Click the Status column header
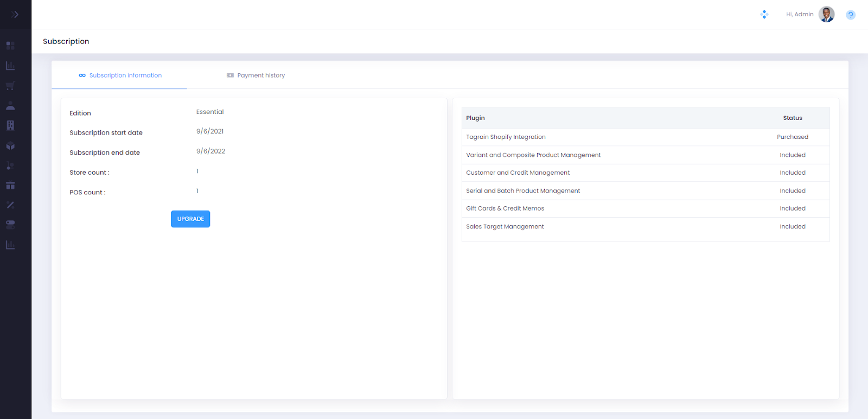Screen dimensions: 868x419 [x=793, y=118]
